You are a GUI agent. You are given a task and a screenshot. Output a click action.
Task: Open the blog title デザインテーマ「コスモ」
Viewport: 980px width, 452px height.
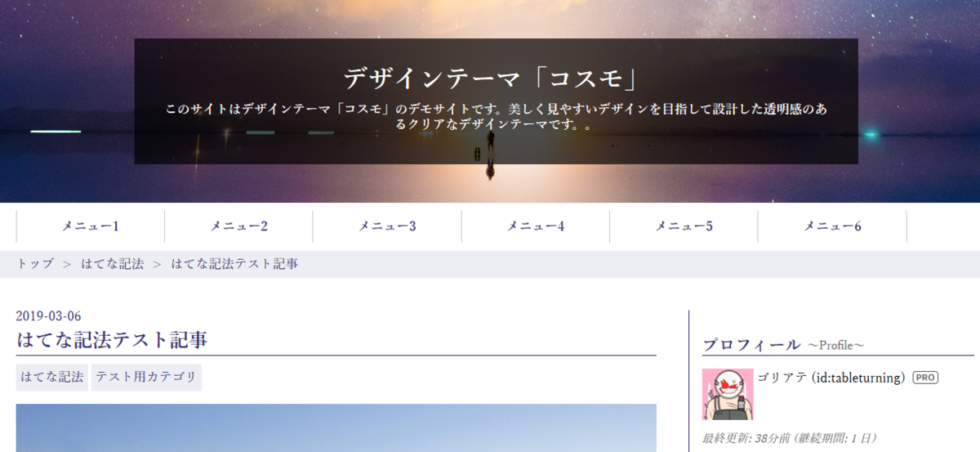pyautogui.click(x=490, y=78)
